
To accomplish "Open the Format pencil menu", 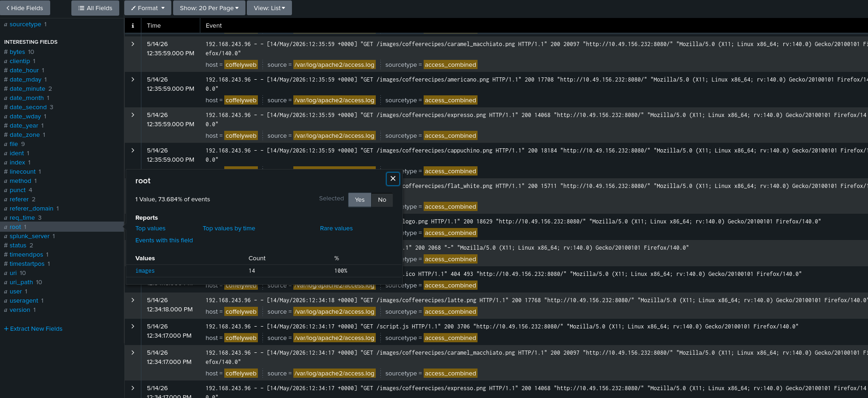I will pyautogui.click(x=147, y=8).
